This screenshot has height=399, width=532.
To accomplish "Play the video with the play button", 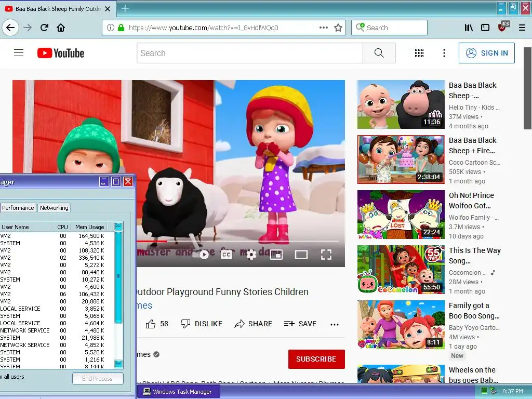I will pyautogui.click(x=204, y=254).
